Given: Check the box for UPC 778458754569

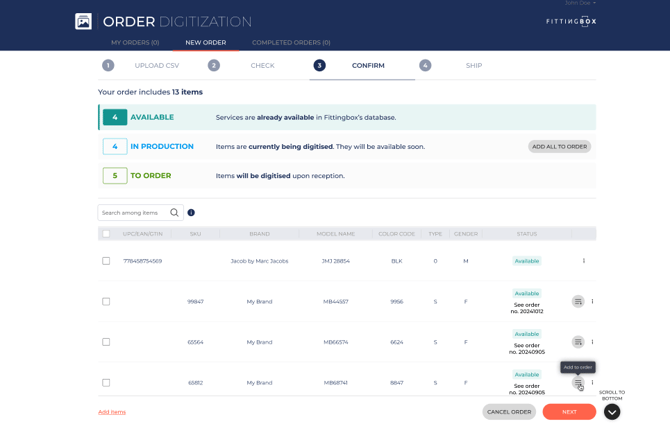Looking at the screenshot, I should [x=106, y=261].
